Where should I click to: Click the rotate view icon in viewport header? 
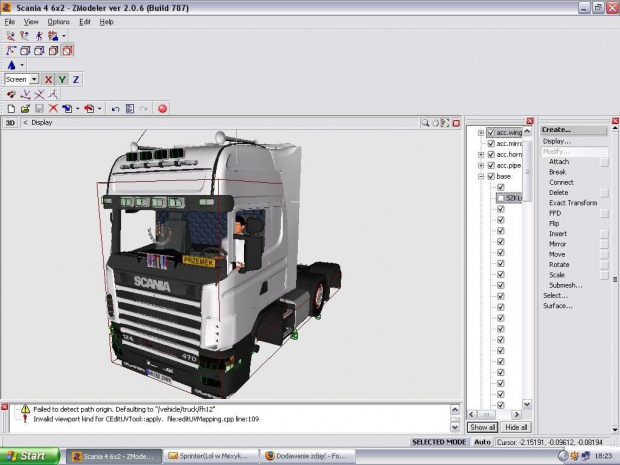click(445, 123)
